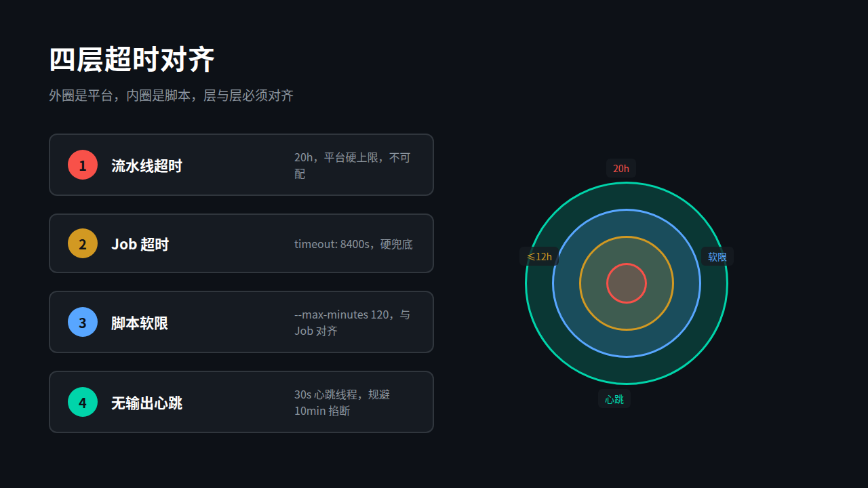The width and height of the screenshot is (868, 488).
Task: Click the blue number 3 badge
Action: (83, 322)
